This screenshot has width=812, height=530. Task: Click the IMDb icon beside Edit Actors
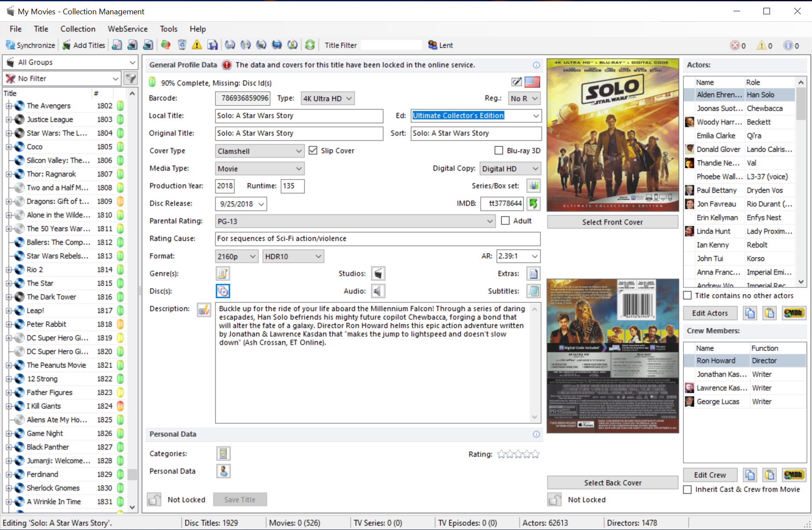[794, 313]
